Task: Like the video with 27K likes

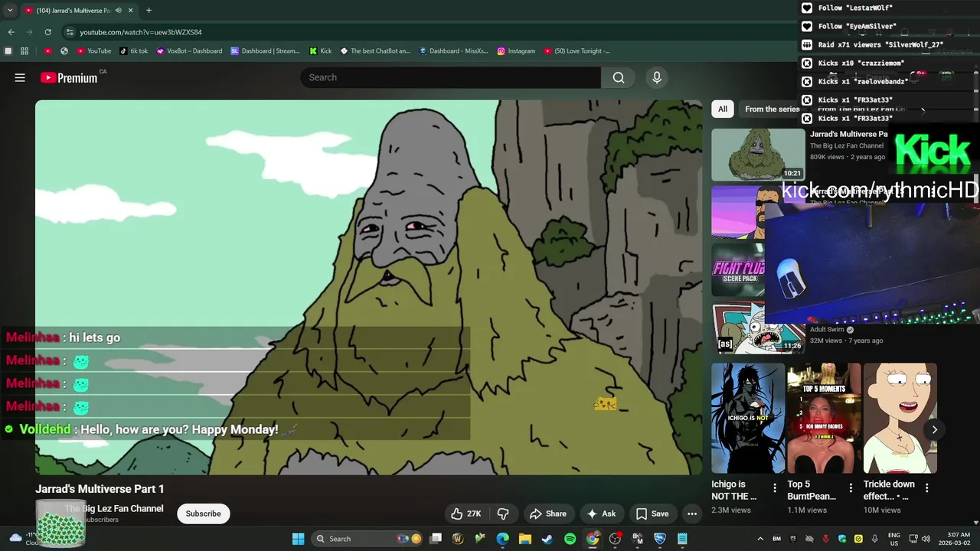Action: (466, 514)
